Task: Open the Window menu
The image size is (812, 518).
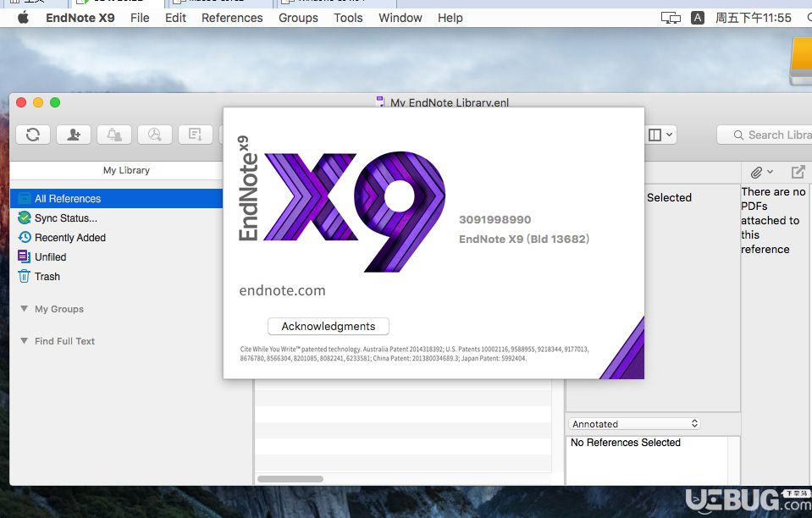Action: (400, 18)
